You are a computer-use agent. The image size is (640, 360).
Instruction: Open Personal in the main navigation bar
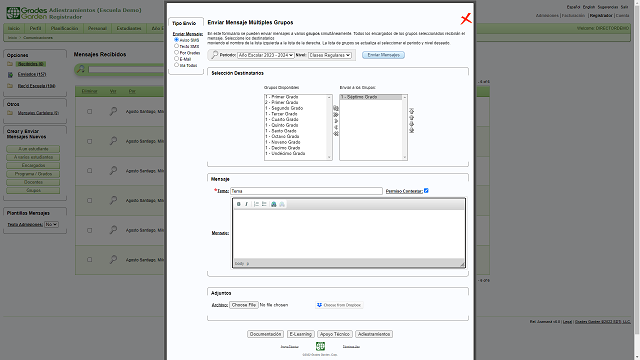(x=97, y=28)
